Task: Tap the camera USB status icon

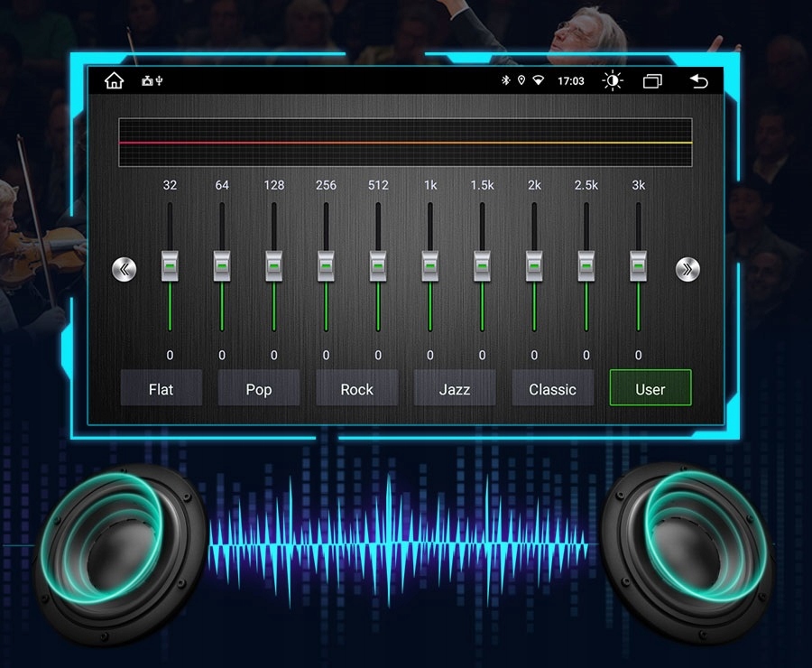Action: click(x=152, y=81)
